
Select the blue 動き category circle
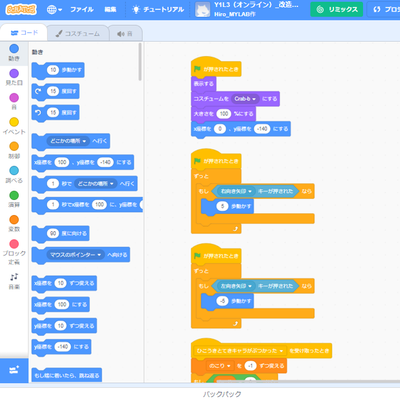click(x=14, y=49)
